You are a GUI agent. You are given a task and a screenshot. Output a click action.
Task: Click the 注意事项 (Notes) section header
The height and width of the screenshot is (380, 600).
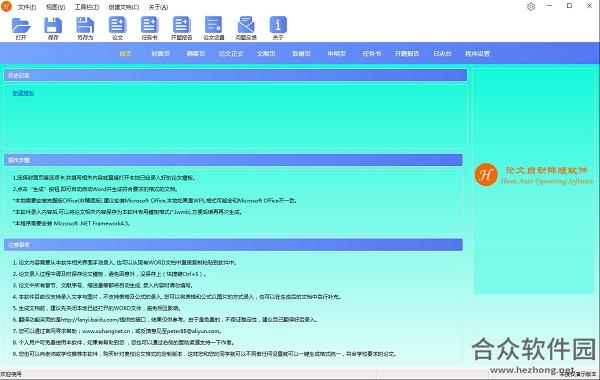click(233, 245)
